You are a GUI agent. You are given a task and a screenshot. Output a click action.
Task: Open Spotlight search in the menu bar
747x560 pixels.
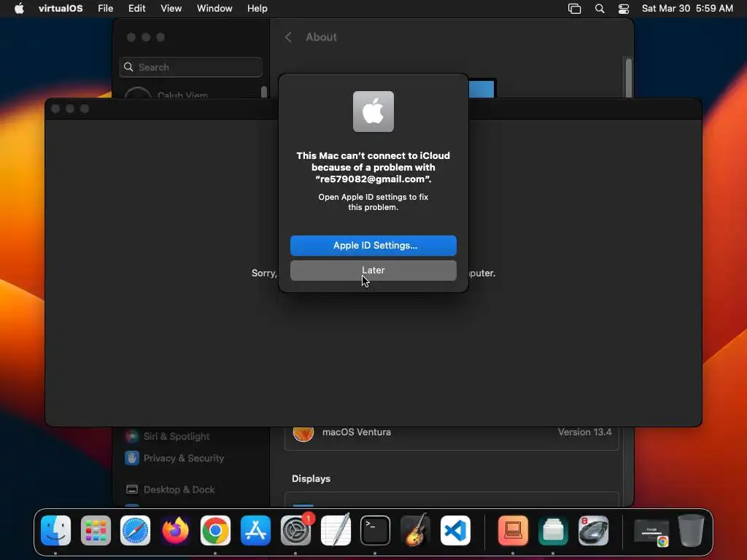pos(600,8)
